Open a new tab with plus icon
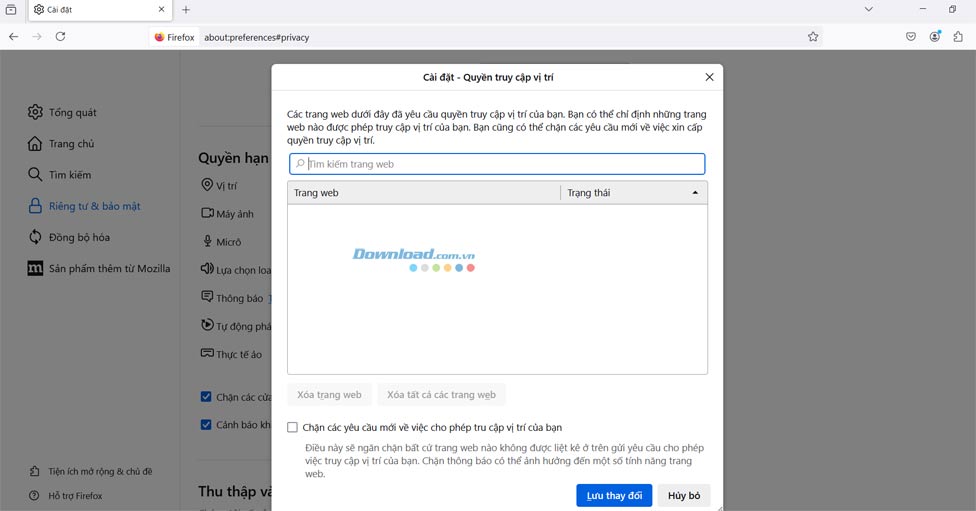Image resolution: width=976 pixels, height=511 pixels. tap(185, 9)
